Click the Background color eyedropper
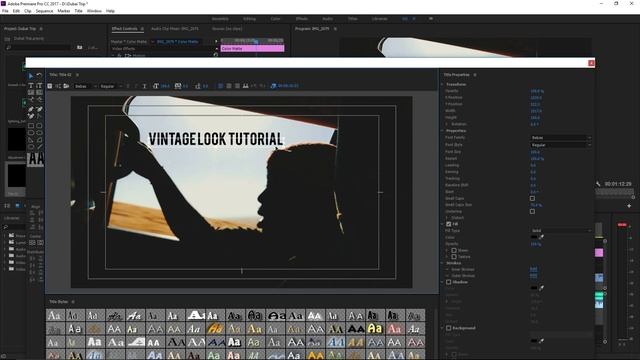Viewport: 640px width, 360px height. pos(542,340)
